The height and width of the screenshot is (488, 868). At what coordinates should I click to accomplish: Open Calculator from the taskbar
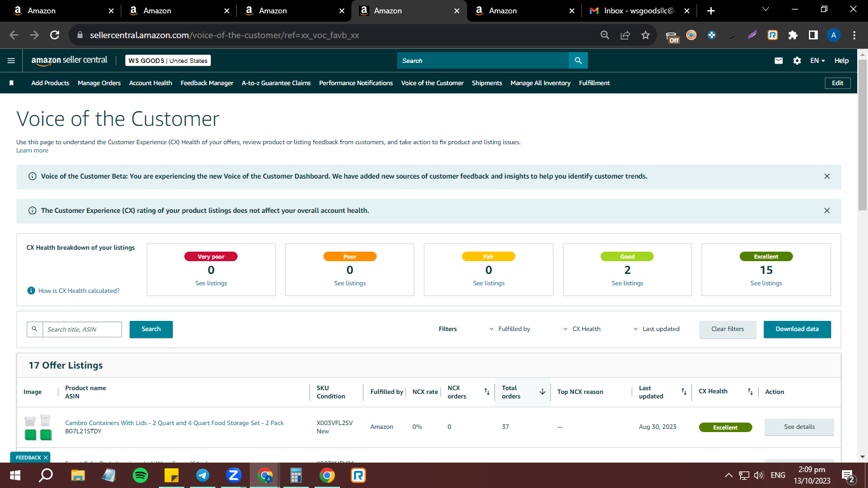(296, 475)
